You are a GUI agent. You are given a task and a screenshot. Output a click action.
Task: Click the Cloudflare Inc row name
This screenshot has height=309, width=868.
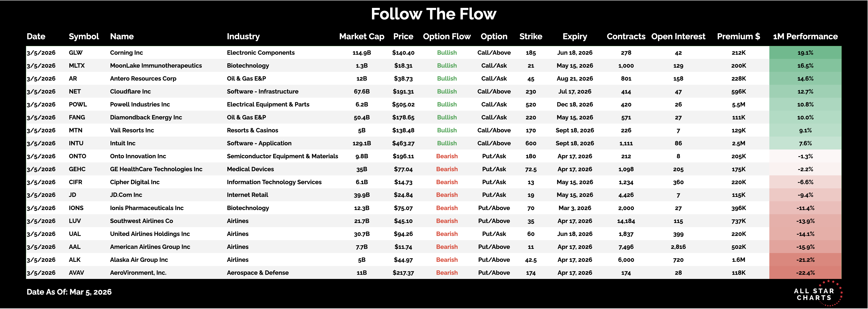[x=130, y=92]
